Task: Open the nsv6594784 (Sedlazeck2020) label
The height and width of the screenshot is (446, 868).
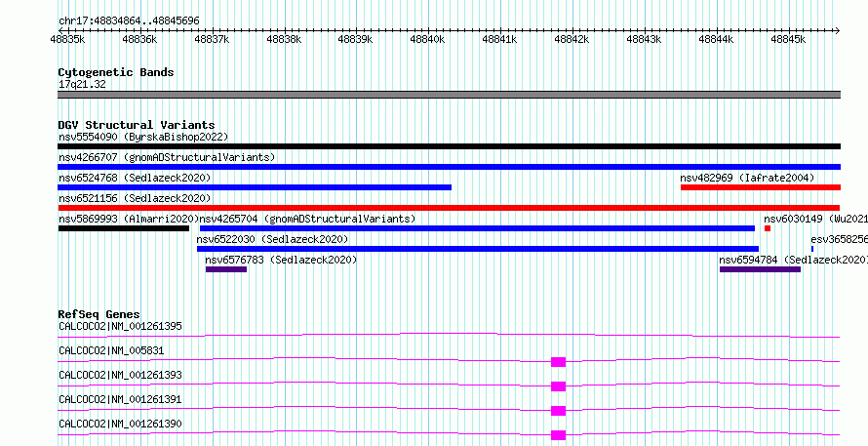Action: point(793,260)
